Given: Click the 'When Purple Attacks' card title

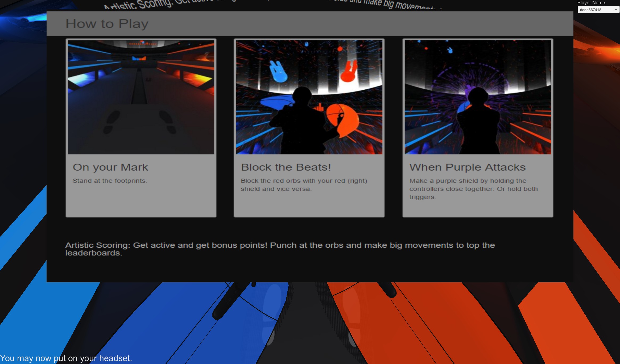Looking at the screenshot, I should [x=467, y=167].
